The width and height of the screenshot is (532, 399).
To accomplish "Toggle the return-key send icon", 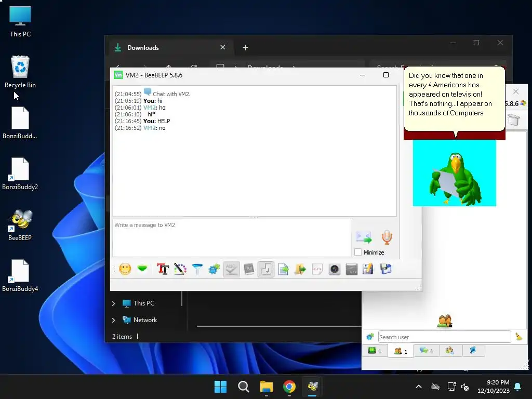I will [x=265, y=270].
